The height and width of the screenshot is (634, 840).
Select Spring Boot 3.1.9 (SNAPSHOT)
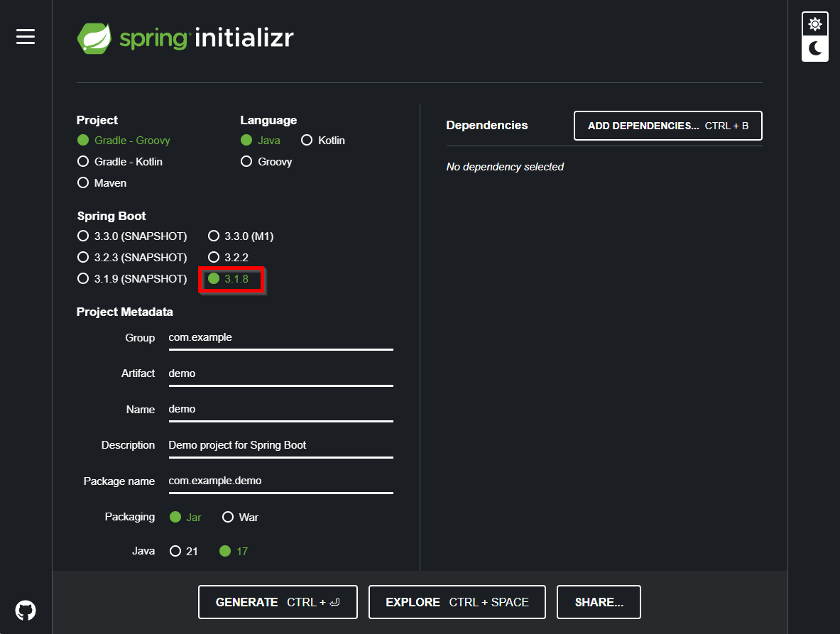[132, 279]
